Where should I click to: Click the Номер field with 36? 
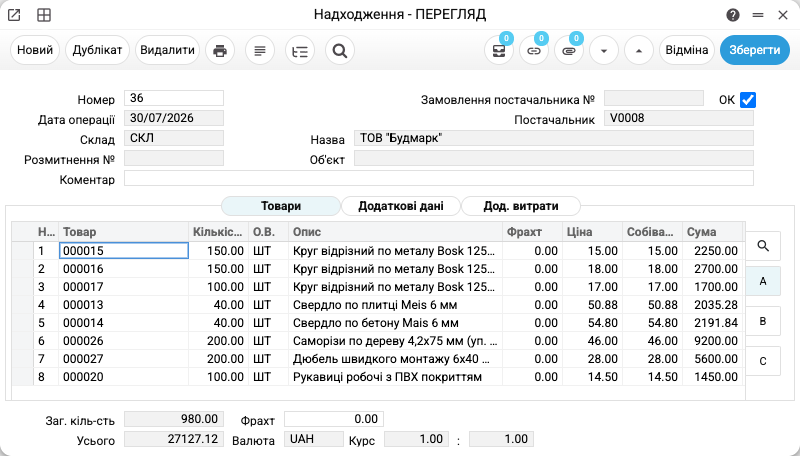174,98
